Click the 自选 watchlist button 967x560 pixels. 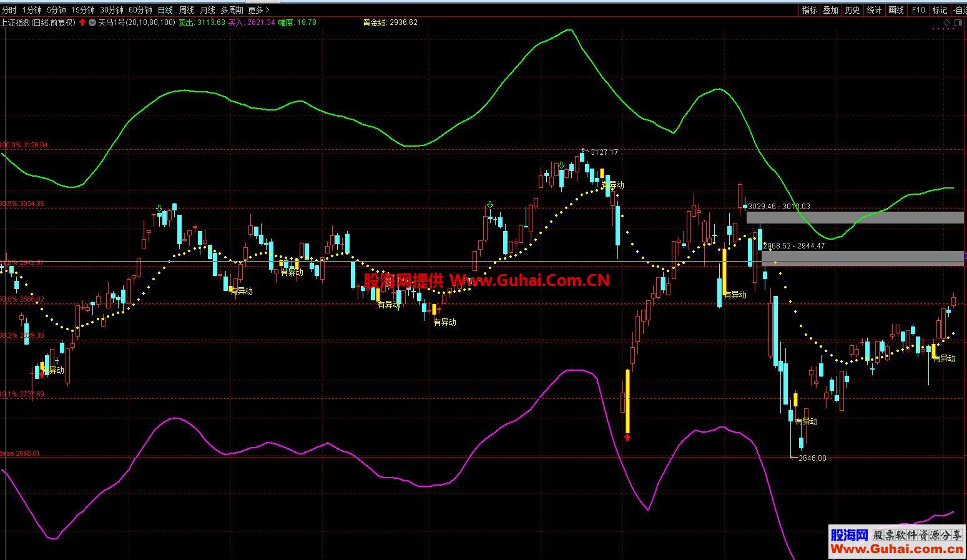(x=960, y=10)
